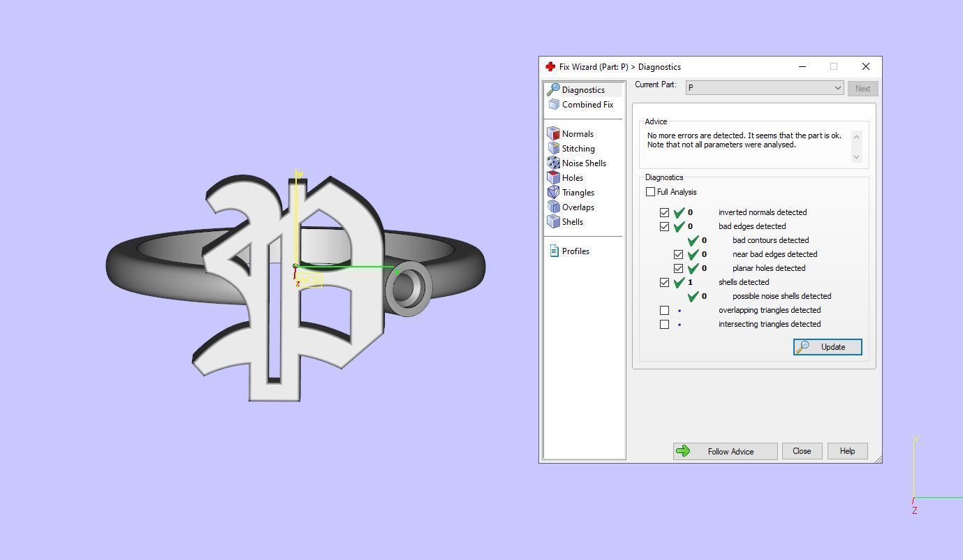Click the 'bad contours detected' label
Screen dimensions: 963x560
click(770, 240)
